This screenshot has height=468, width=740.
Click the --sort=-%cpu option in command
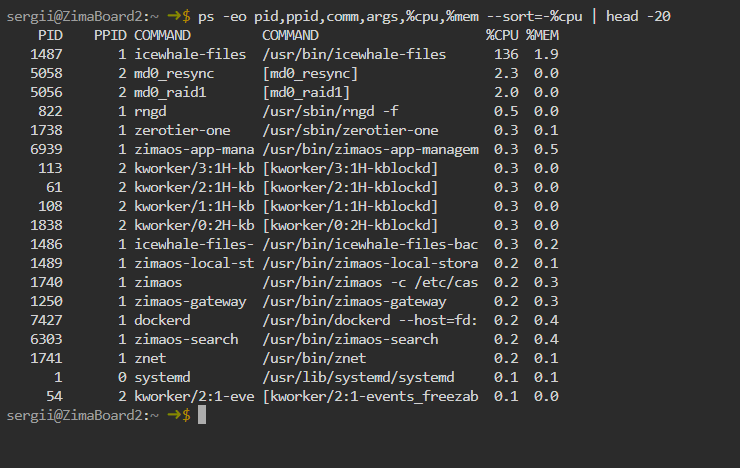[x=534, y=17]
